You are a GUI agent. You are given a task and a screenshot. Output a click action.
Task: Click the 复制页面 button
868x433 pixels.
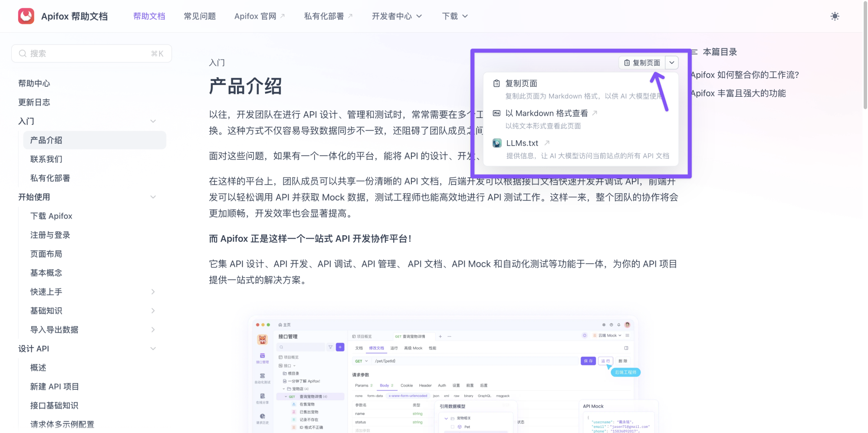click(642, 62)
